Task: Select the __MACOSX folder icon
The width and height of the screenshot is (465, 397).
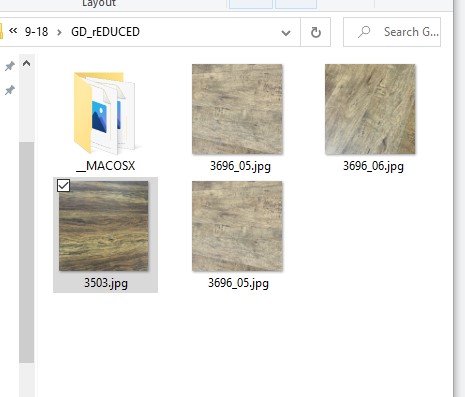Action: (x=105, y=113)
